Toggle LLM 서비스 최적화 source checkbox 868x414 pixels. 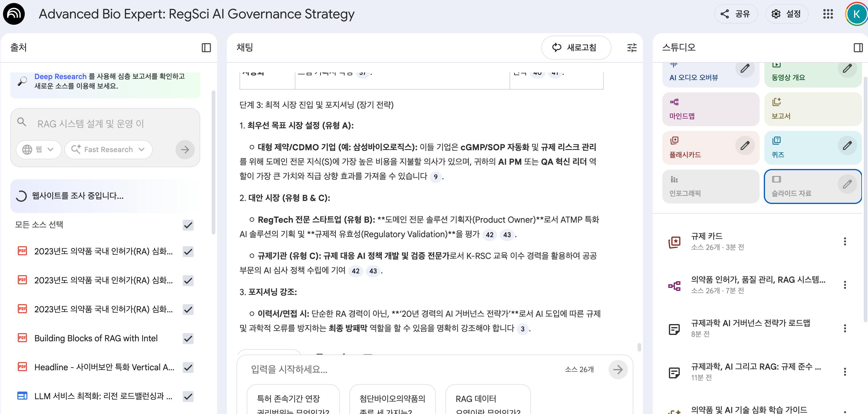pyautogui.click(x=188, y=396)
